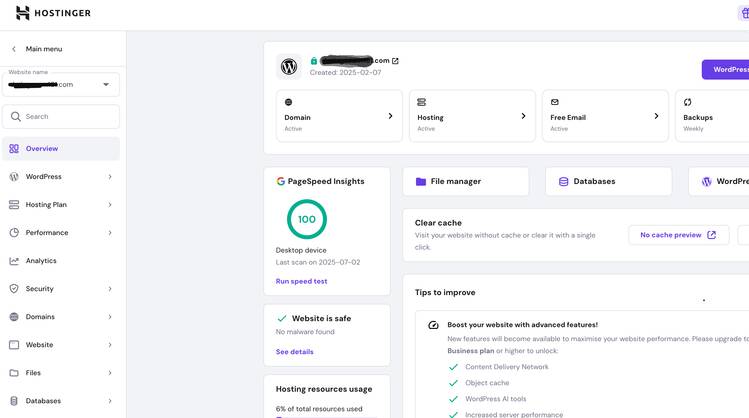Open the Hosting status card
The image size is (749, 418).
point(472,116)
